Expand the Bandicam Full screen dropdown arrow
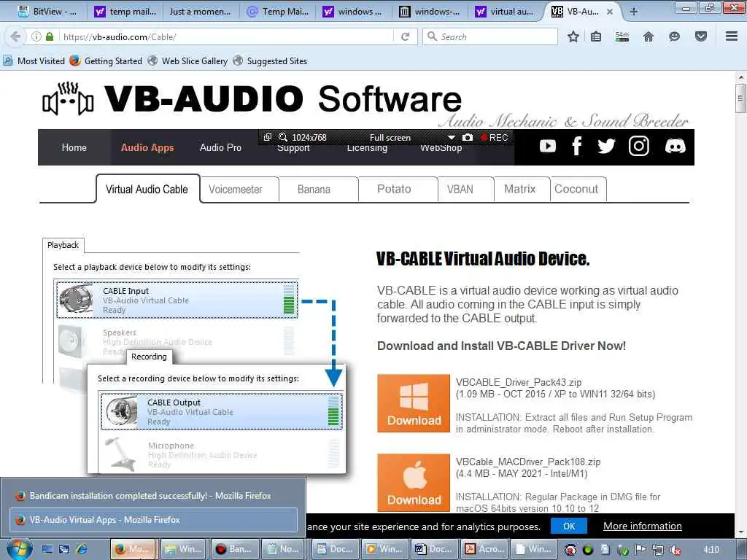Screen dimensions: 747x560 click(x=451, y=138)
